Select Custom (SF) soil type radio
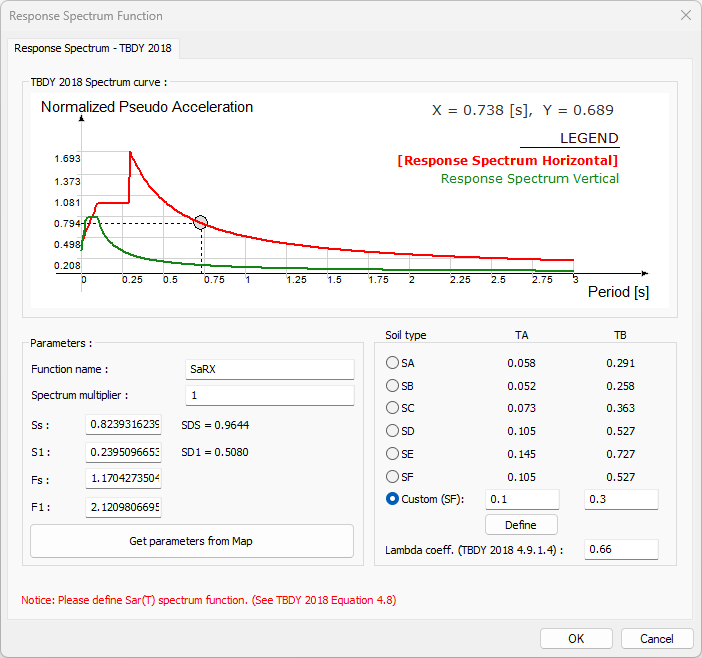The image size is (702, 658). 393,499
